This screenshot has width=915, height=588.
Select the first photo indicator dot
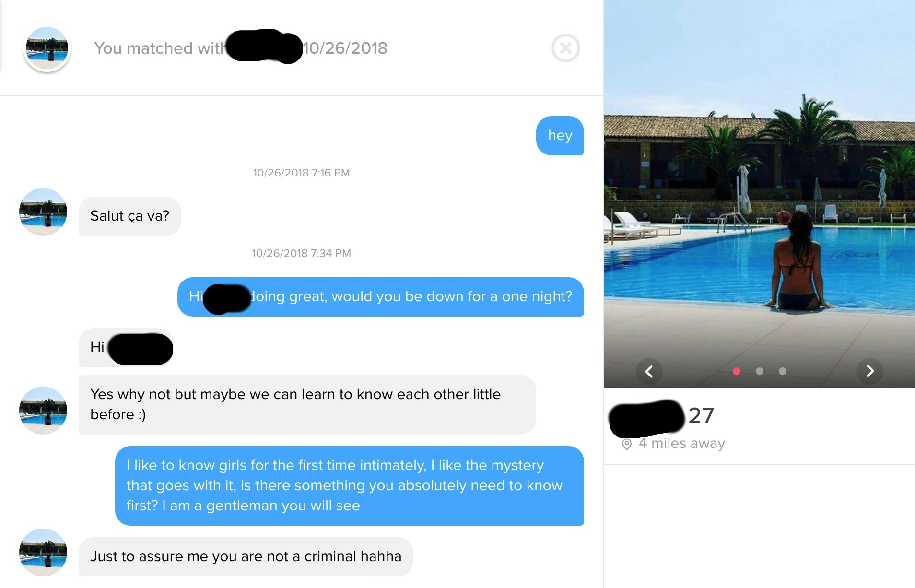point(737,371)
